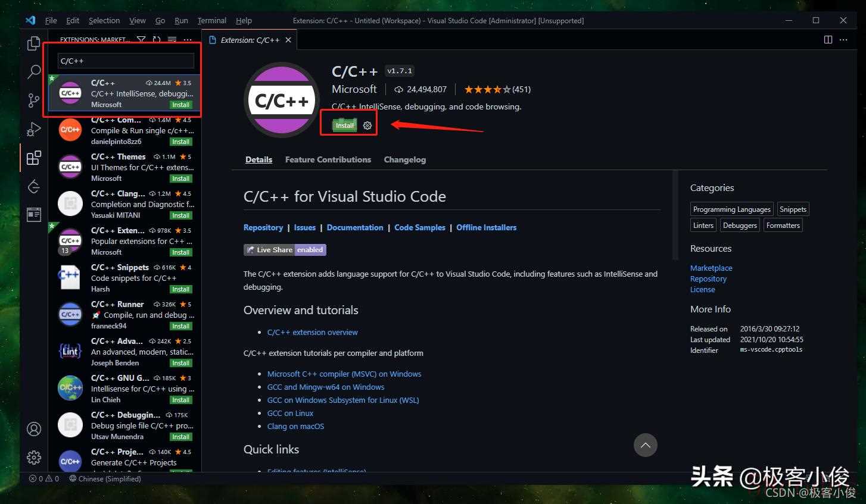Open the Help menu
866x504 pixels.
pos(244,20)
